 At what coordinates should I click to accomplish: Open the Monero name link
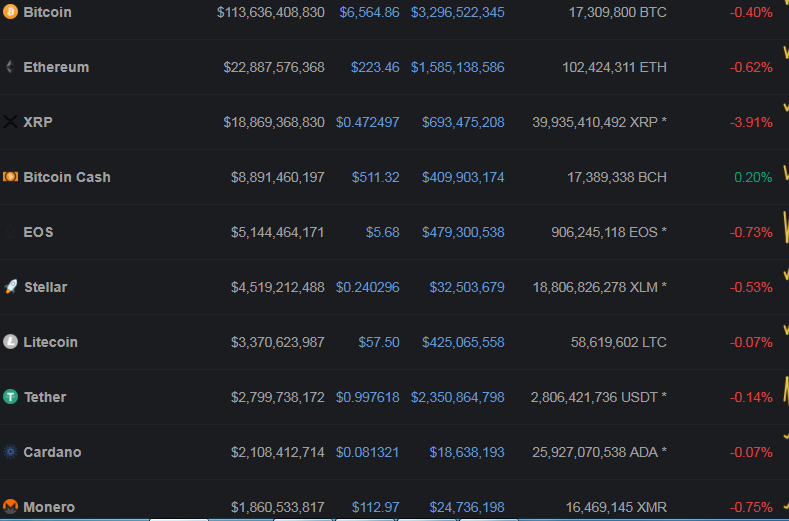pos(49,507)
